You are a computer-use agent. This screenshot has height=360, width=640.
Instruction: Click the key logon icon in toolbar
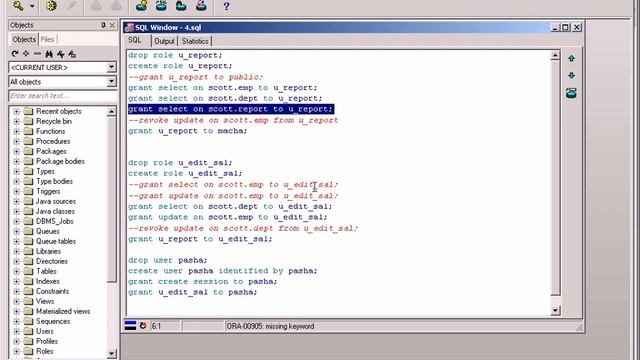18,6
